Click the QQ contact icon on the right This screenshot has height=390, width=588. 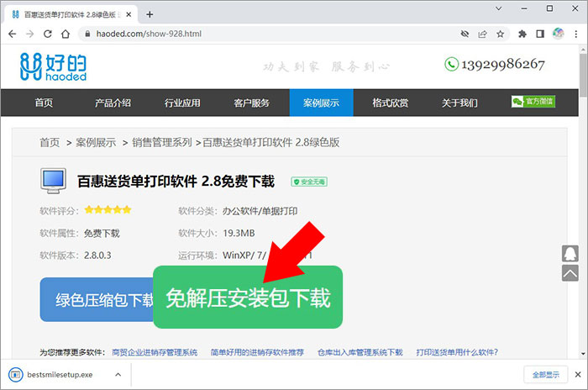coord(570,253)
